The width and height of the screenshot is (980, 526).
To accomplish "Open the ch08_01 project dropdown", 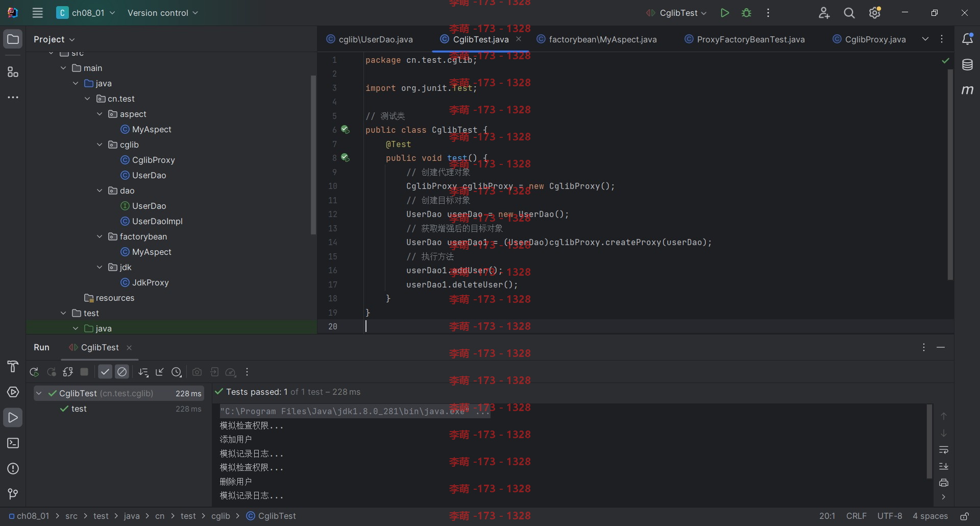I will tap(86, 13).
